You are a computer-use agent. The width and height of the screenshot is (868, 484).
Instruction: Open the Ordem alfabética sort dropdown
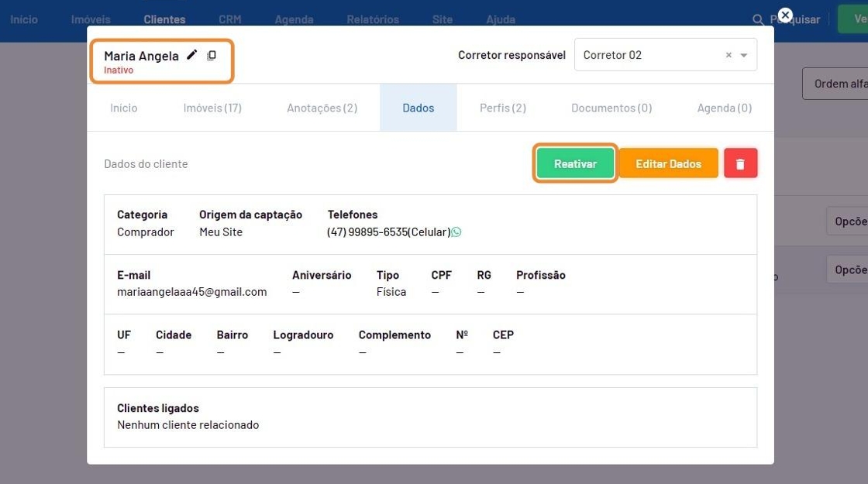pyautogui.click(x=835, y=84)
